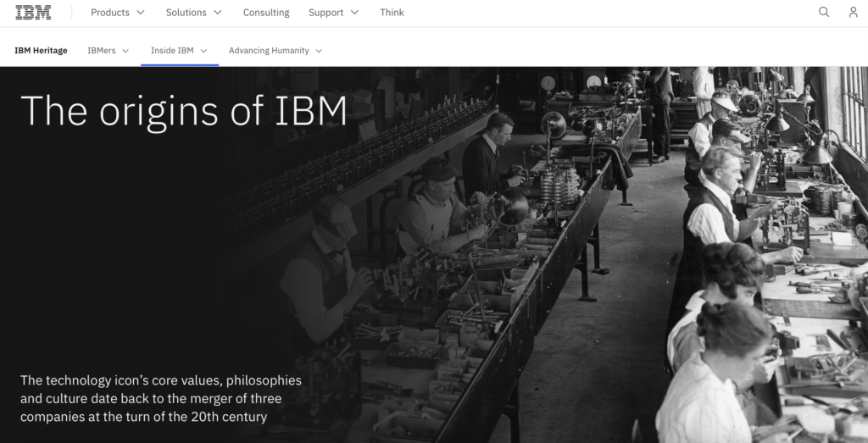
Task: Expand the Products menu
Action: click(117, 12)
